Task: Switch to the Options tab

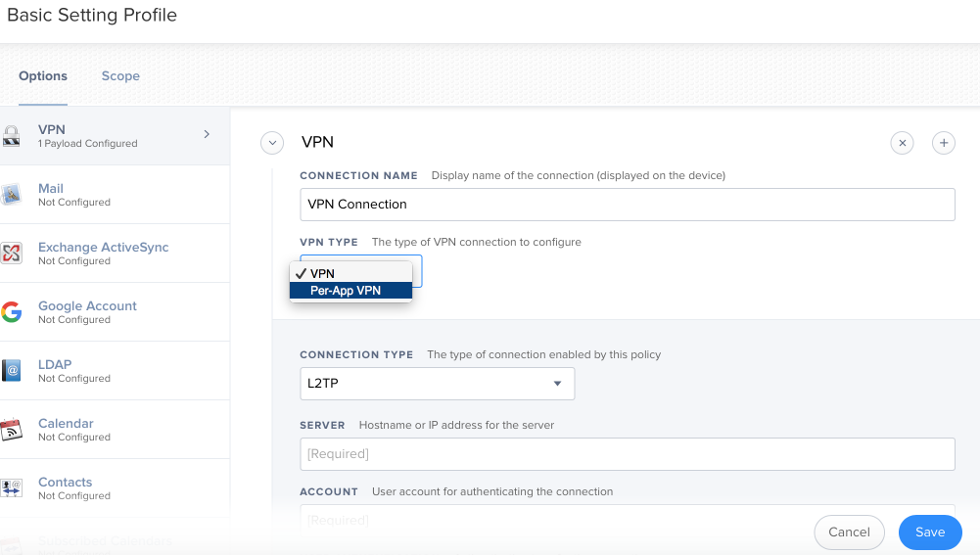Action: (43, 76)
